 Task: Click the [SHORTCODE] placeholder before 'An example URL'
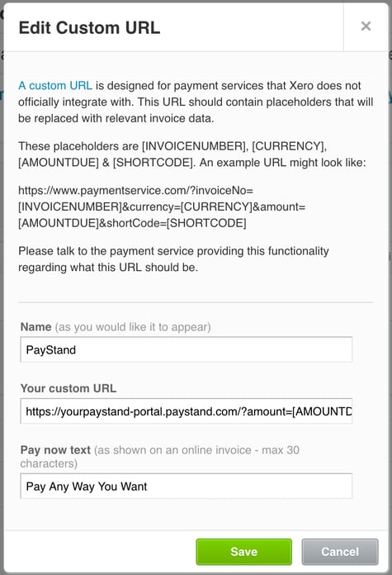153,163
